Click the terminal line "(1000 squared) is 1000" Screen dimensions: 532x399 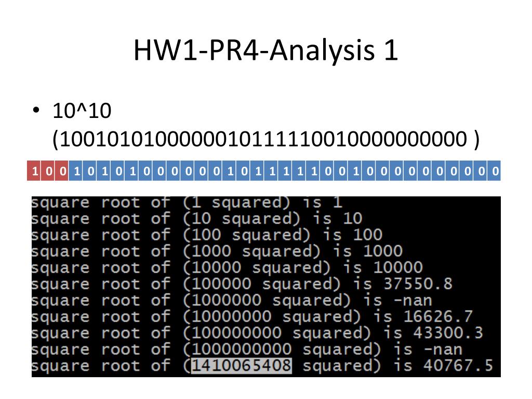tap(218, 251)
